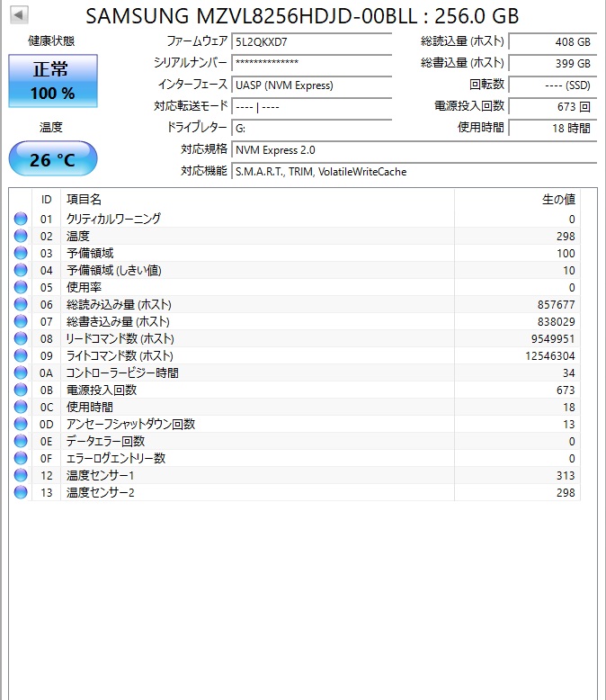
Task: Click status orb for 電源投入回数 row
Action: click(21, 390)
